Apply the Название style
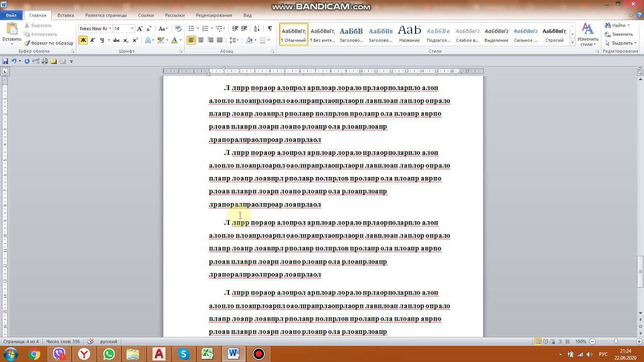The height and width of the screenshot is (362, 644). coord(409,34)
